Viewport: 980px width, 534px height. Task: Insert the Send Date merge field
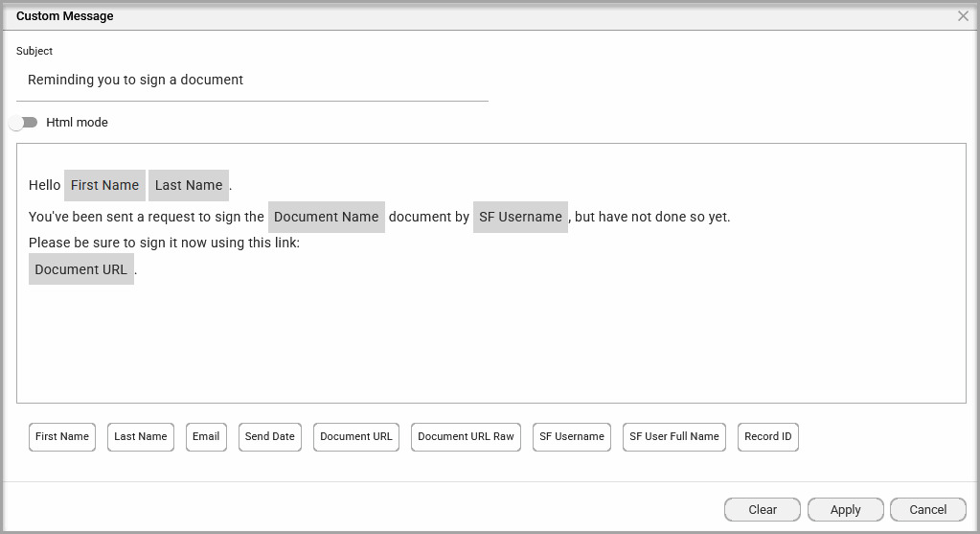[270, 436]
